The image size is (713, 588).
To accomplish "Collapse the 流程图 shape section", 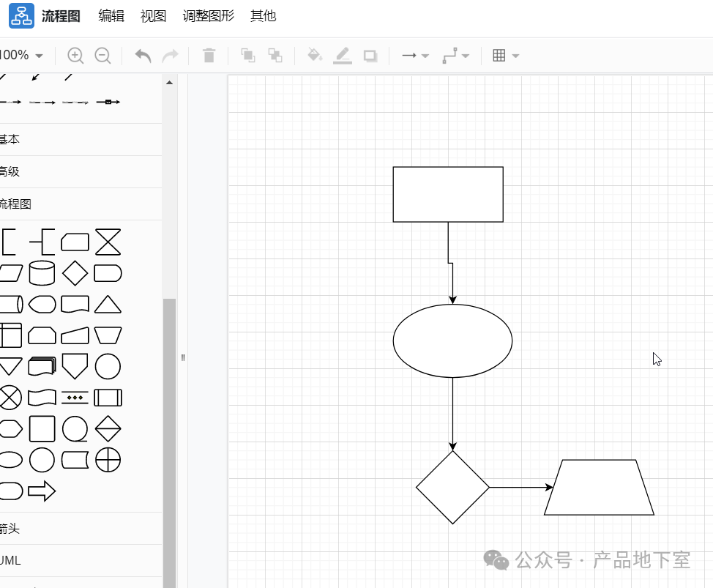I will pyautogui.click(x=15, y=204).
